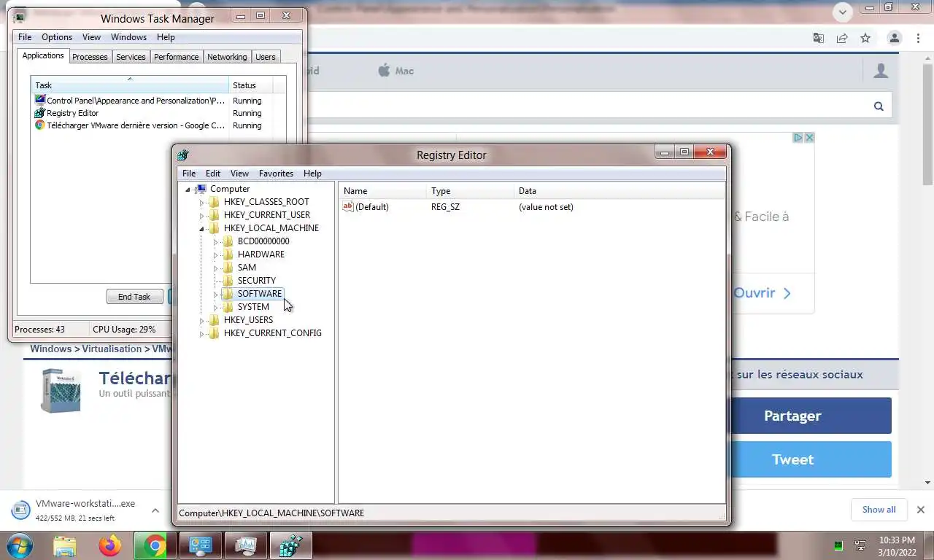Open the Mac platform link
The image size is (934, 560).
pos(396,71)
